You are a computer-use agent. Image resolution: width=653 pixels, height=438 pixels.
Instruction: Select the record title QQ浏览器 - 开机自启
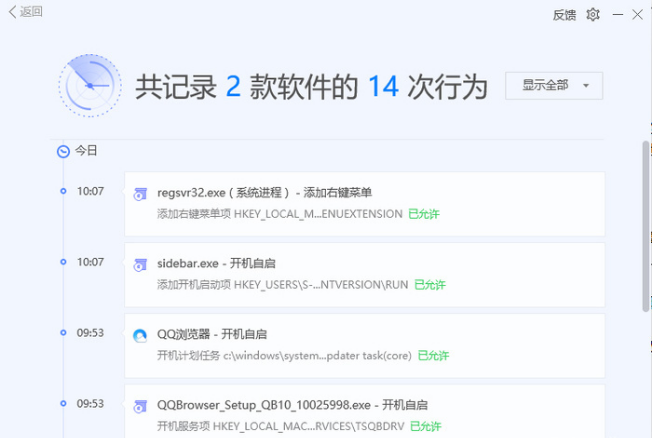(x=212, y=334)
